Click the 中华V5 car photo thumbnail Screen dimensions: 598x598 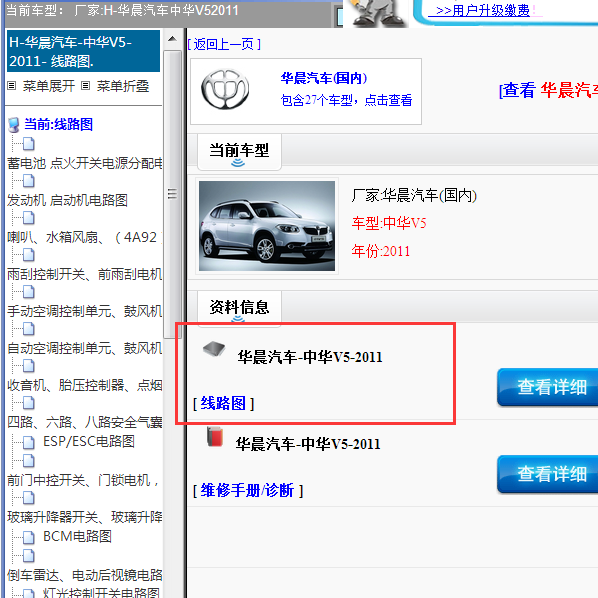[267, 226]
